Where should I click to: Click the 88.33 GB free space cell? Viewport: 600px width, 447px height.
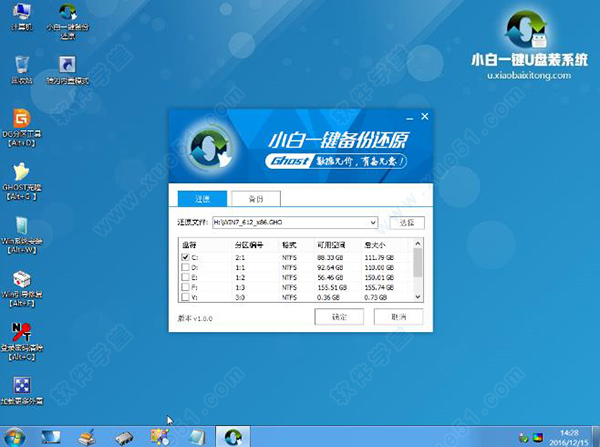[x=330, y=258]
